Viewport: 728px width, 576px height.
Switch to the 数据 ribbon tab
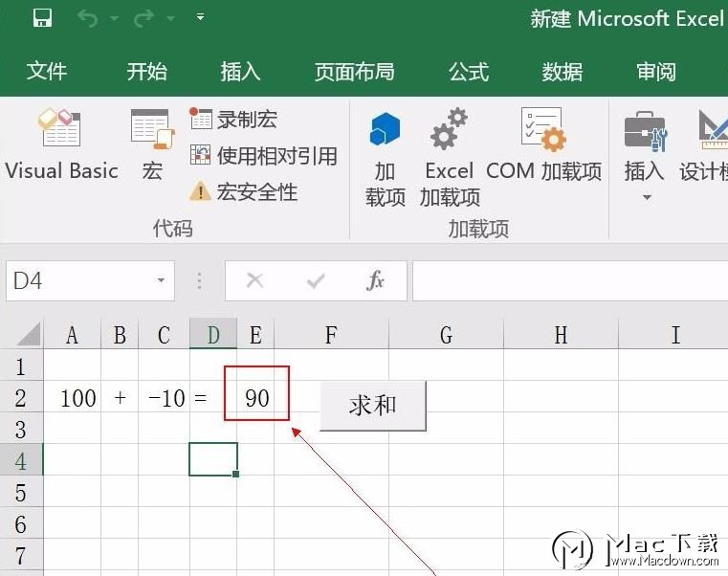pyautogui.click(x=562, y=72)
